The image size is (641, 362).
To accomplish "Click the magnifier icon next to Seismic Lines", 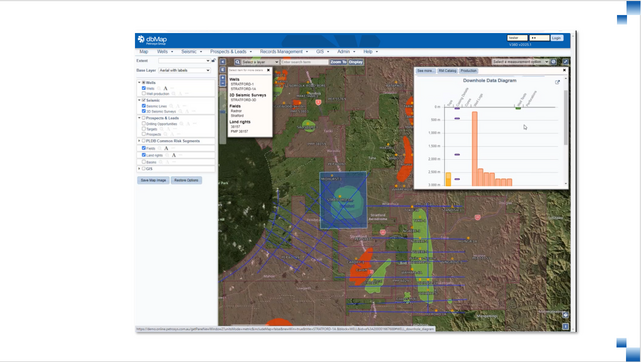I will [x=171, y=106].
